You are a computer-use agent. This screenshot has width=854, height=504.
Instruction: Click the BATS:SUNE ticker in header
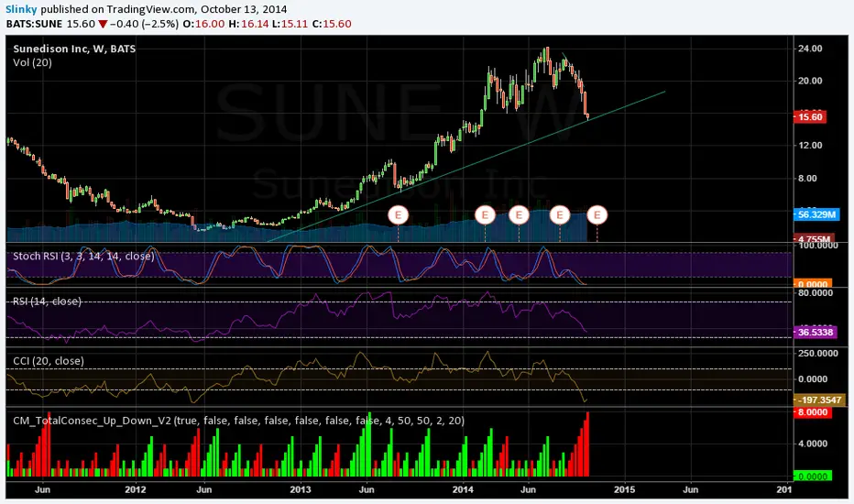pos(34,24)
